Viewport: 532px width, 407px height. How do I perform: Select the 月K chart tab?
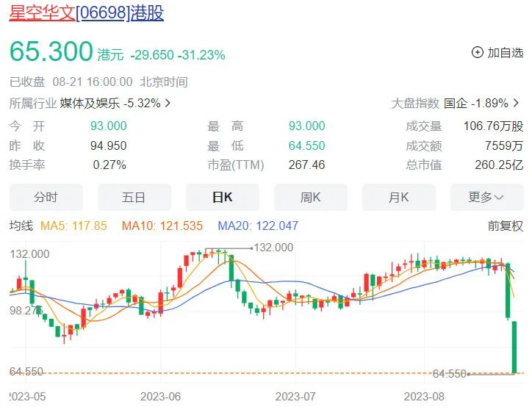399,197
